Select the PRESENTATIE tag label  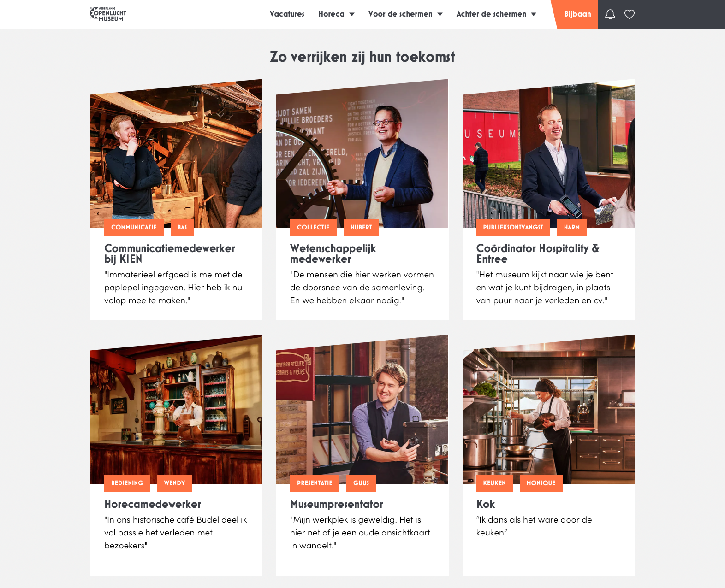click(x=315, y=483)
